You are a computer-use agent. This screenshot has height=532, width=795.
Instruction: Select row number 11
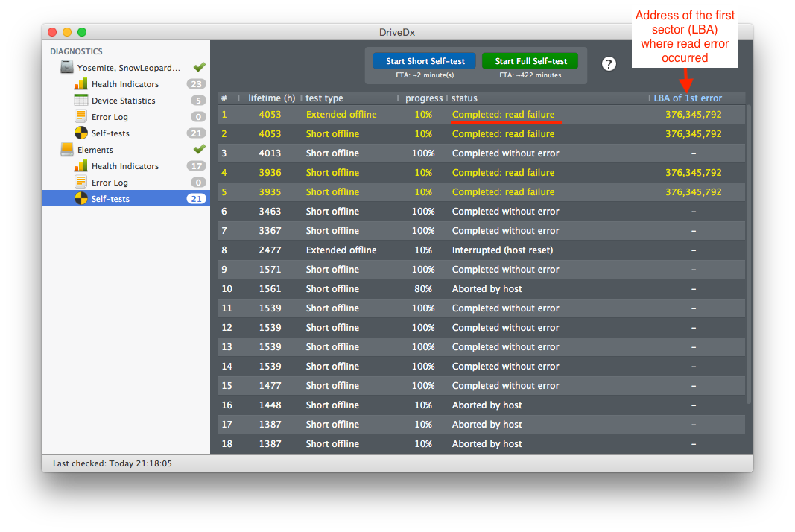point(227,308)
